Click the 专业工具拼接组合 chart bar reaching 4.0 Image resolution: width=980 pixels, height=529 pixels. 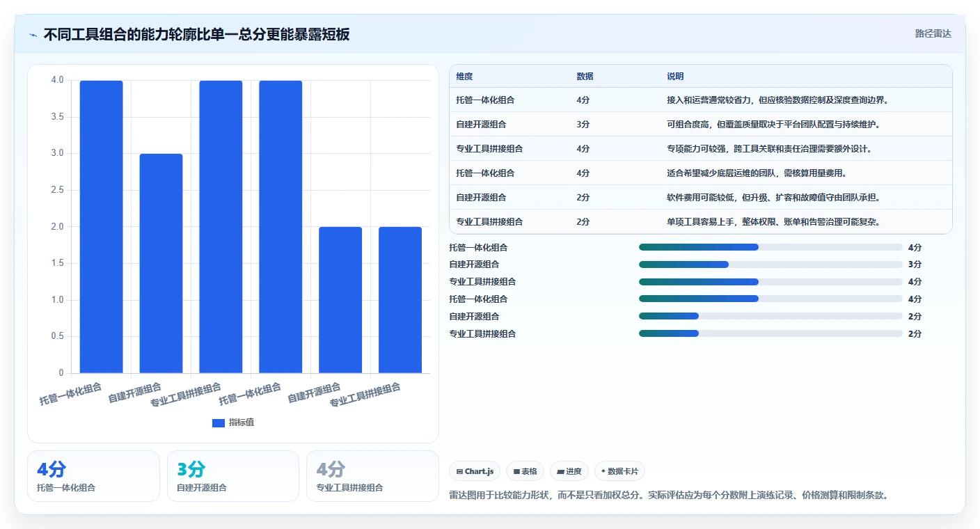pos(221,227)
